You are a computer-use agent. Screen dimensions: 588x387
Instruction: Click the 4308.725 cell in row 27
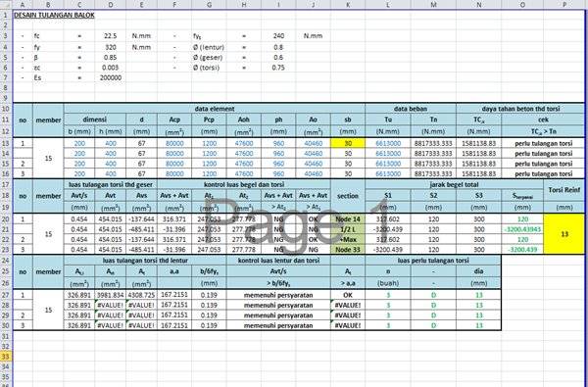(x=141, y=295)
